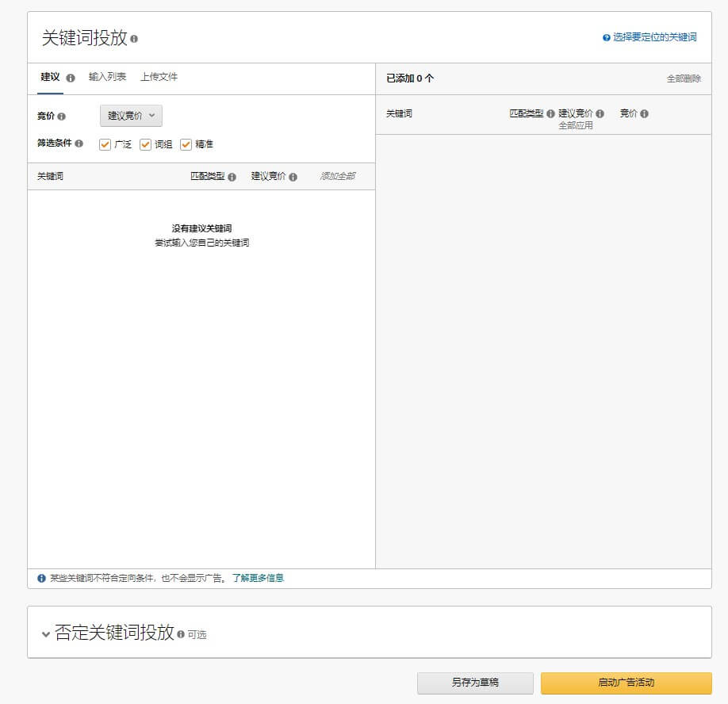This screenshot has height=704, width=728.
Task: Click the info icon in the bottom notice bar
Action: (42, 578)
